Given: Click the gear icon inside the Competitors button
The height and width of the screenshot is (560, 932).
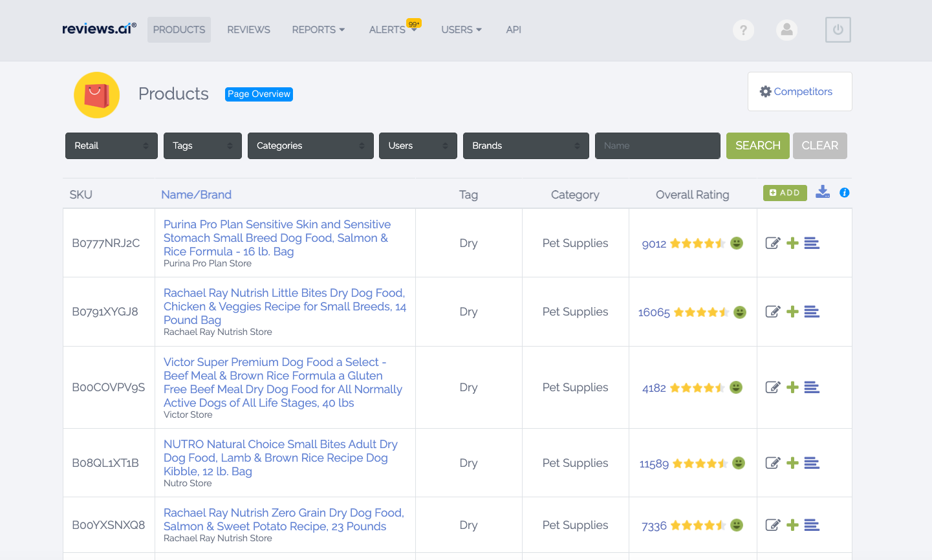Looking at the screenshot, I should 765,91.
